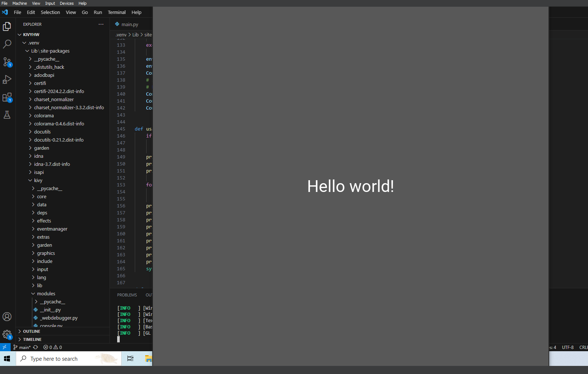Screen dimensions: 588x374
Task: Click the main branch indicator in status bar
Action: pyautogui.click(x=22, y=347)
